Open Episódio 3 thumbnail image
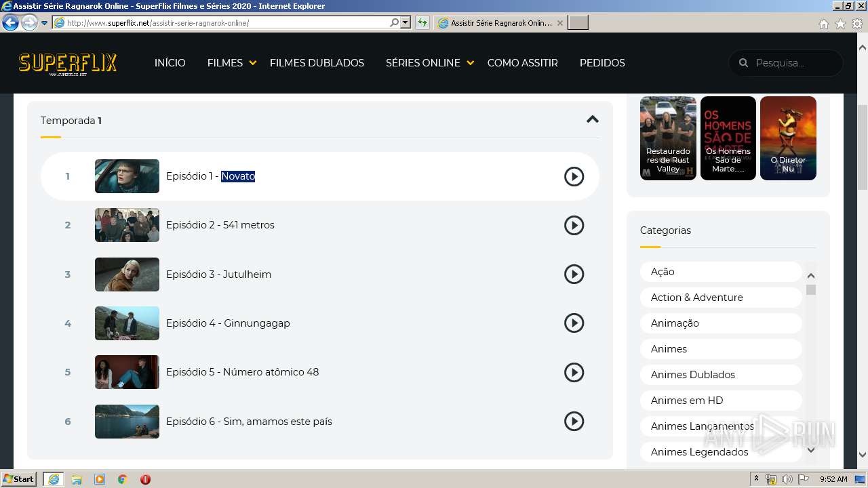868x488 pixels. (127, 274)
